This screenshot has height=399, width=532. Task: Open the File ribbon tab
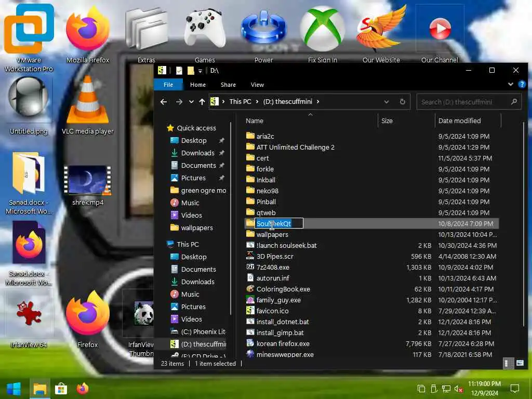168,85
